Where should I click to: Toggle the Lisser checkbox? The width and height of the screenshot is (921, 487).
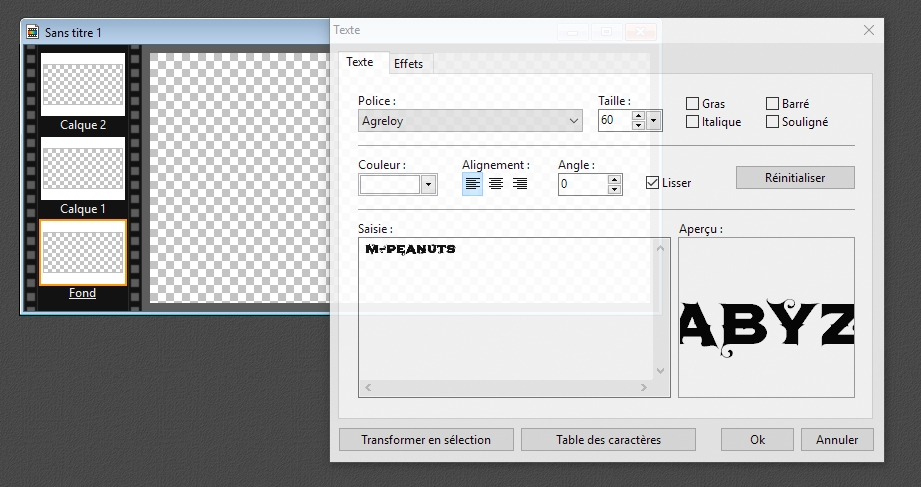click(653, 183)
